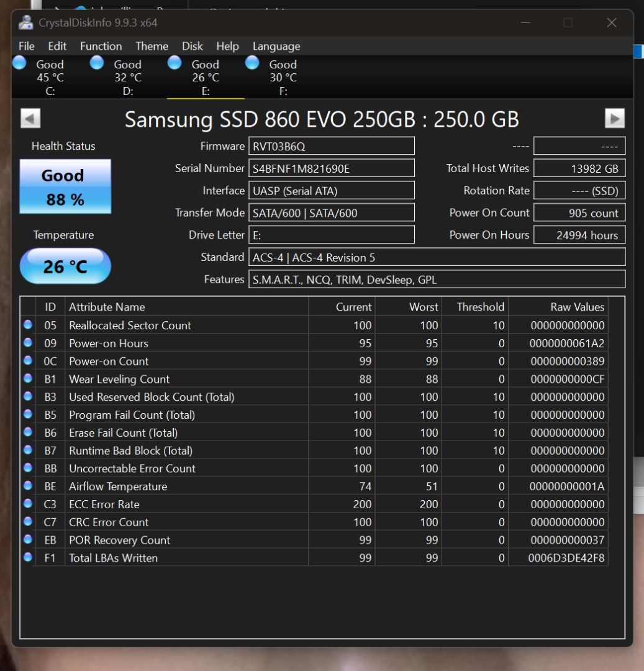
Task: Click status orb for Program Fail Count
Action: [28, 414]
